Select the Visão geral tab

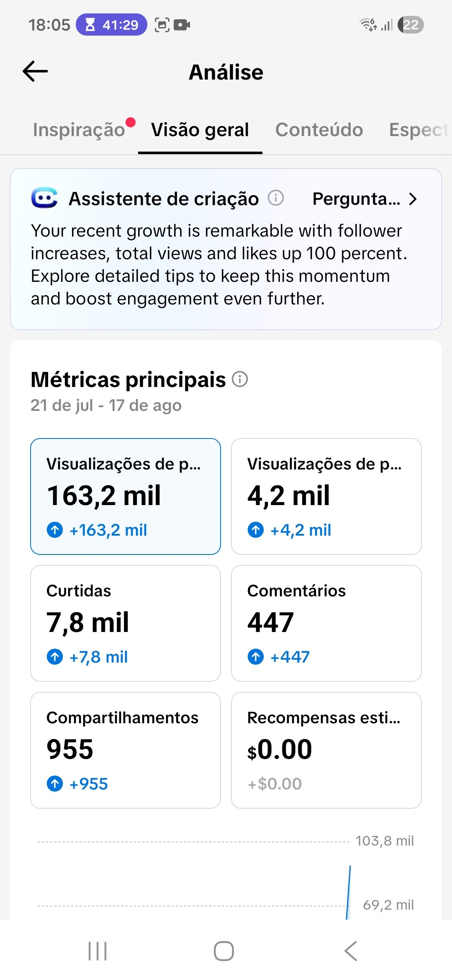pos(200,130)
